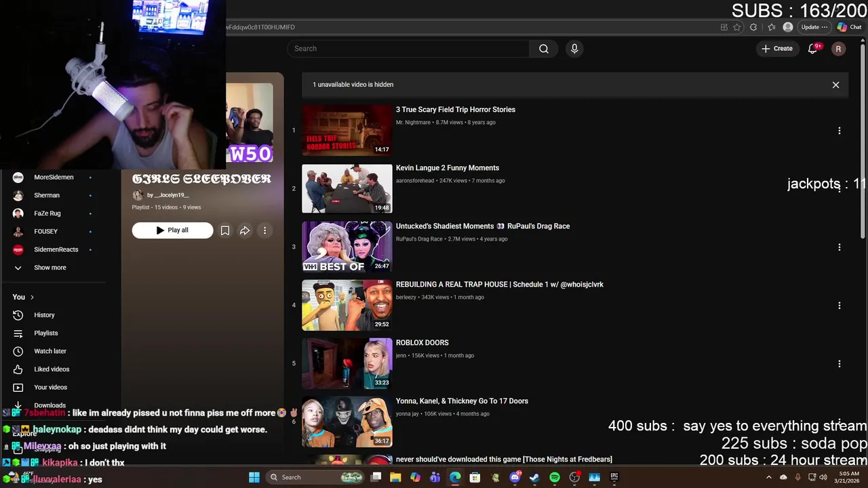Open Epic Games Launcher from taskbar
Screen dimensions: 868x488
point(614,477)
